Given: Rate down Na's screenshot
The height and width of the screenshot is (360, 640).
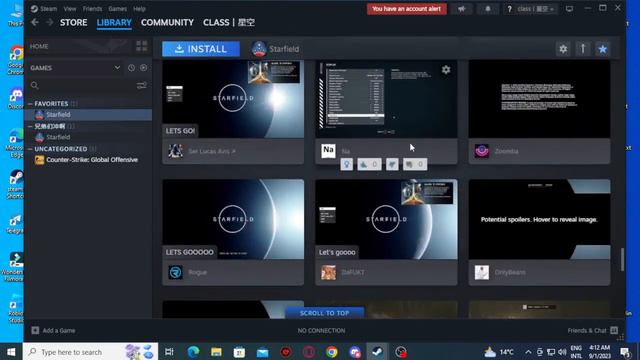Looking at the screenshot, I should click(392, 164).
